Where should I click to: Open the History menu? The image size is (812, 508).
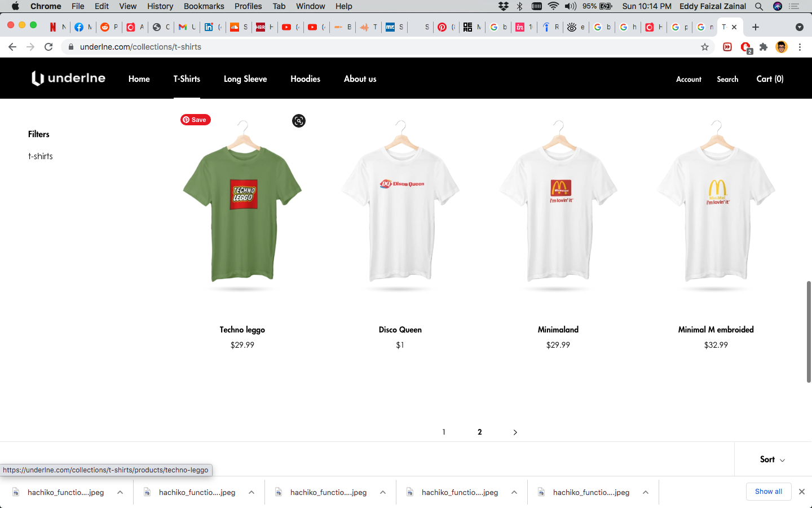(160, 6)
